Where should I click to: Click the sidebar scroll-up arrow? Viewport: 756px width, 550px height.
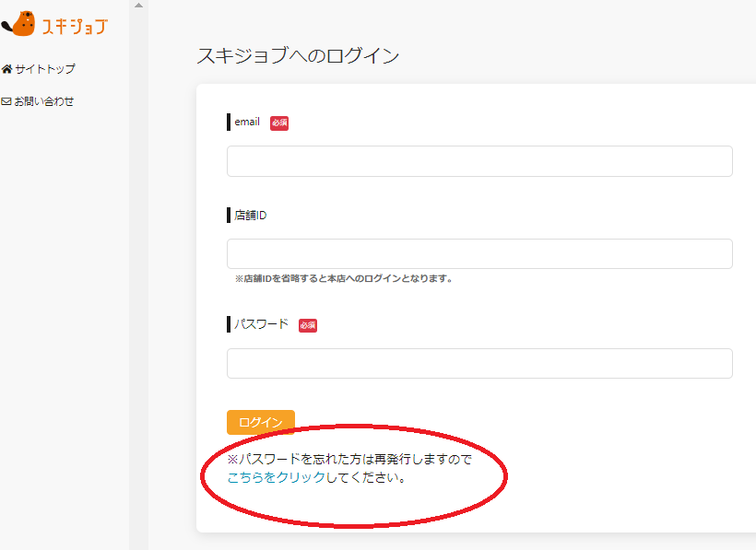tap(138, 6)
